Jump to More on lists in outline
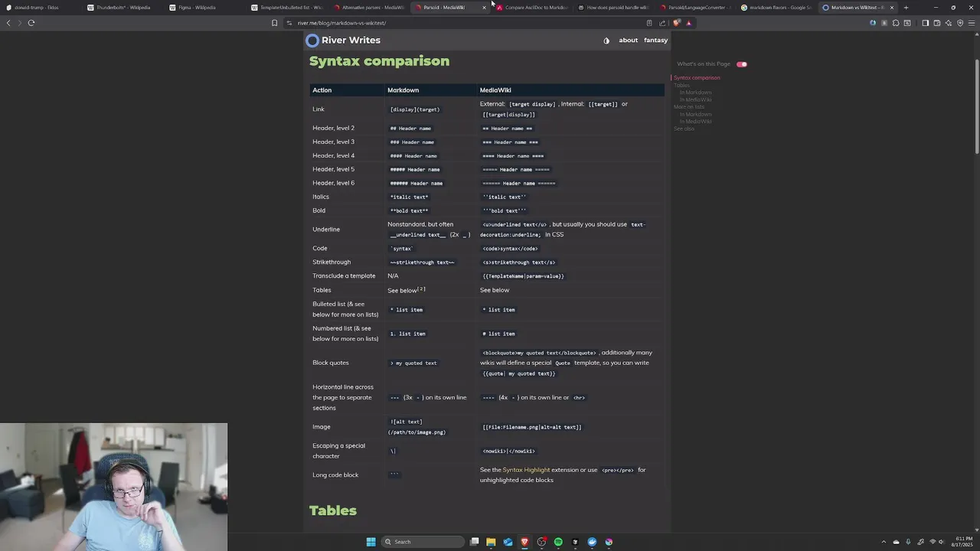The height and width of the screenshot is (551, 980). click(689, 107)
